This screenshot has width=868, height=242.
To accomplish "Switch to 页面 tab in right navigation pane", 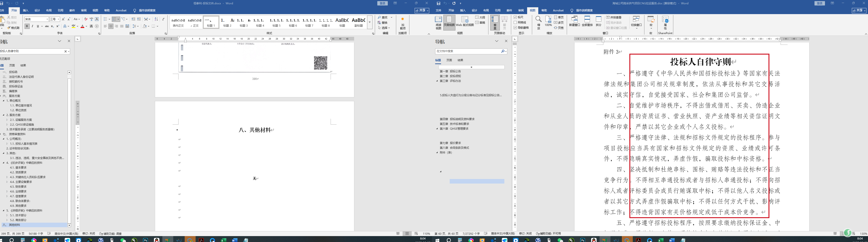I will 449,60.
